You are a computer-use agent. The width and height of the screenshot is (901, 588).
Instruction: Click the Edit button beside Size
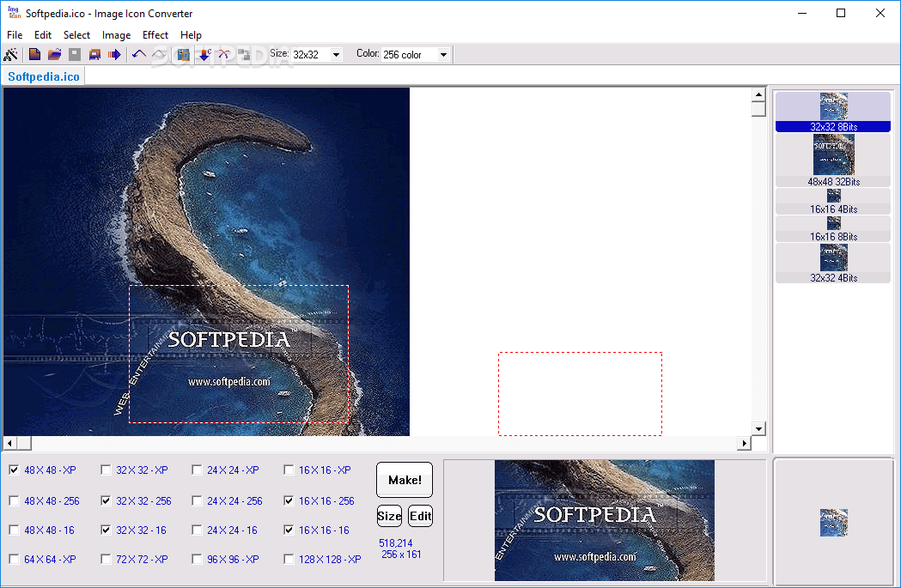(420, 516)
